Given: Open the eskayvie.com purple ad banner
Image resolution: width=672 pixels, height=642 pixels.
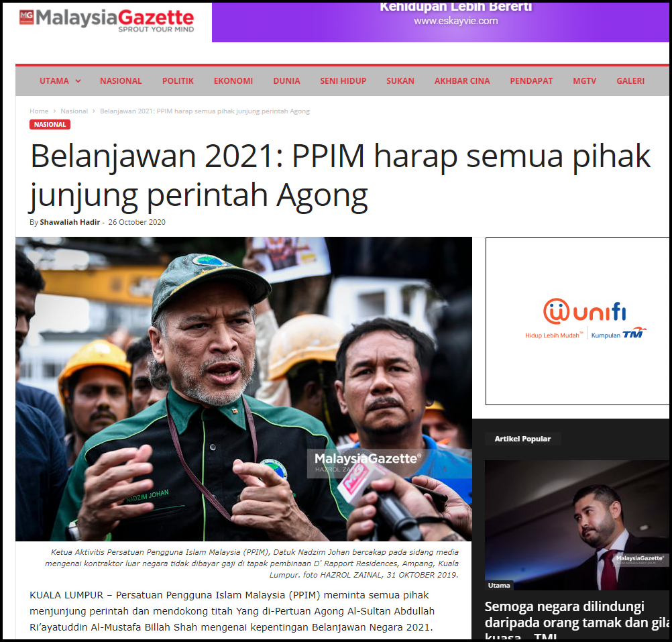Looking at the screenshot, I should [x=441, y=22].
